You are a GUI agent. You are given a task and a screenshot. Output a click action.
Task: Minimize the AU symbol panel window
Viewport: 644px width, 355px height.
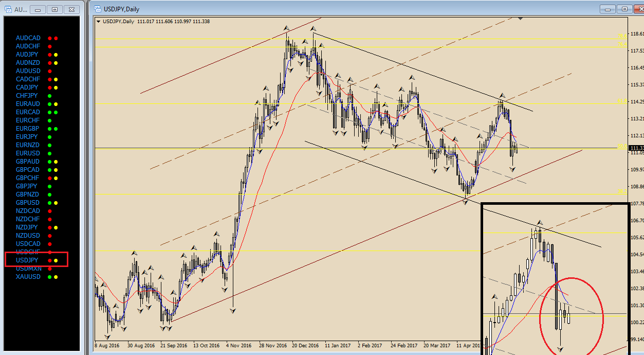[x=38, y=9]
